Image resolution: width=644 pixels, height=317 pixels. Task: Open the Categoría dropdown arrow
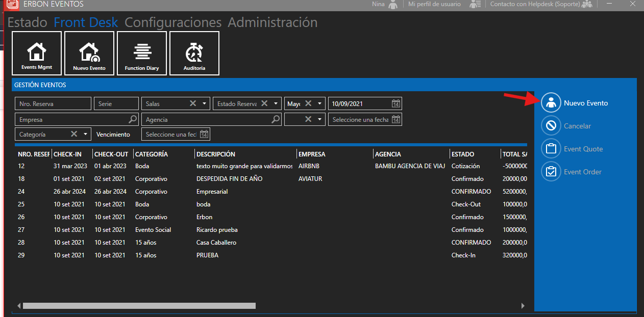(x=85, y=135)
